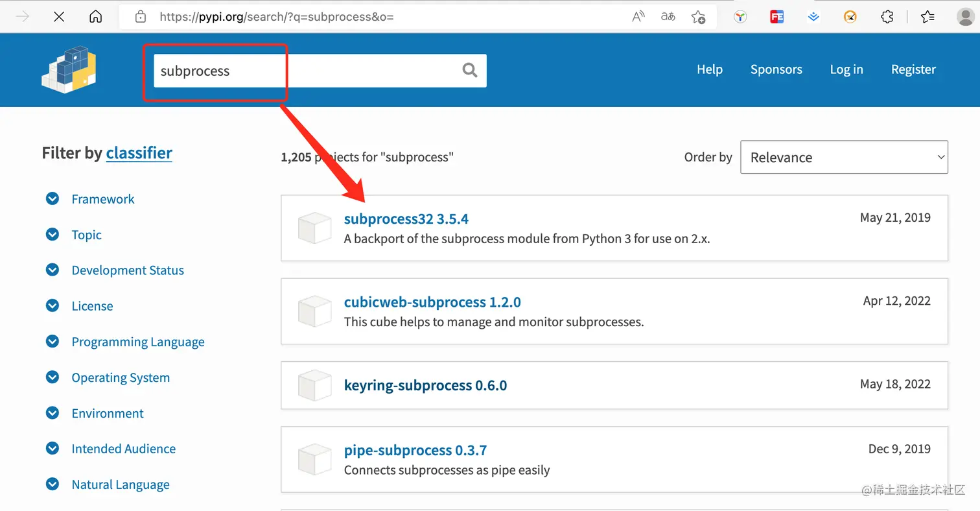
Task: Open the blue layered extension icon
Action: tap(813, 17)
